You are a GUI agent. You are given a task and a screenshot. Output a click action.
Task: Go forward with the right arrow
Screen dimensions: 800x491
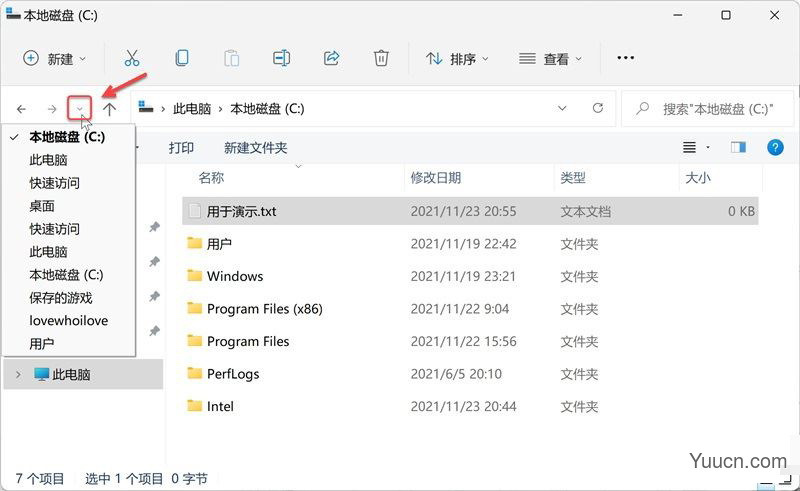click(52, 109)
